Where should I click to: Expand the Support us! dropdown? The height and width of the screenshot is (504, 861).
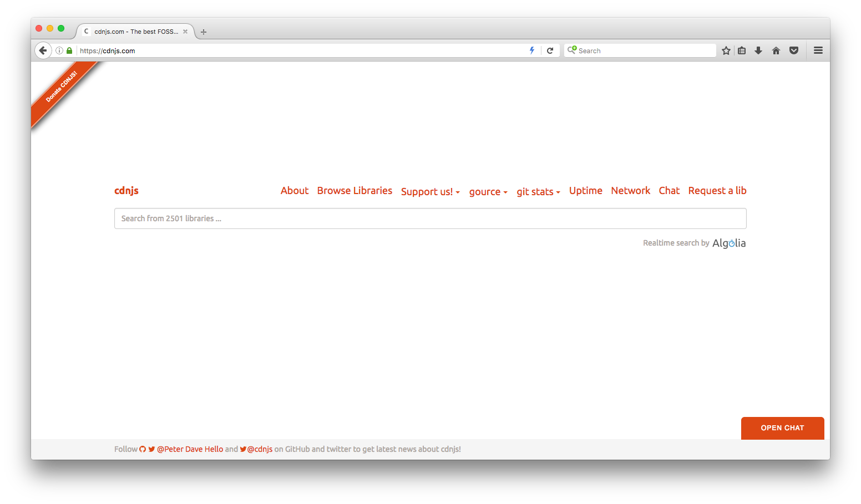click(430, 191)
